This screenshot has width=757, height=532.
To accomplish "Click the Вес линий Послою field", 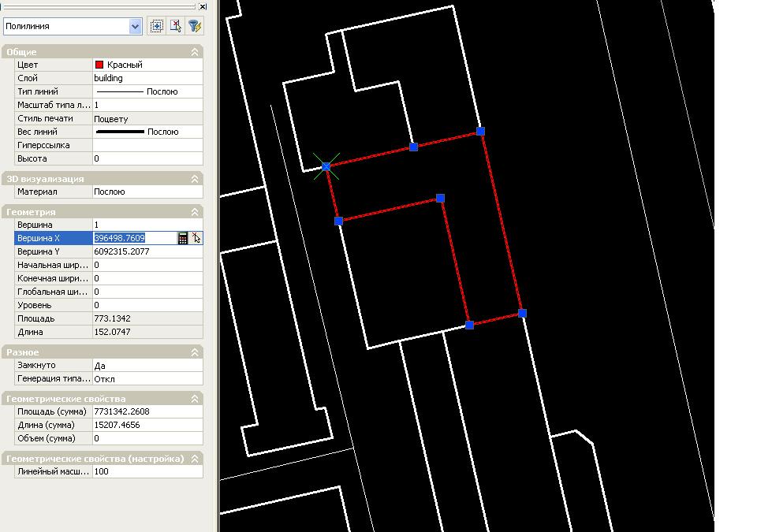I will (x=147, y=132).
